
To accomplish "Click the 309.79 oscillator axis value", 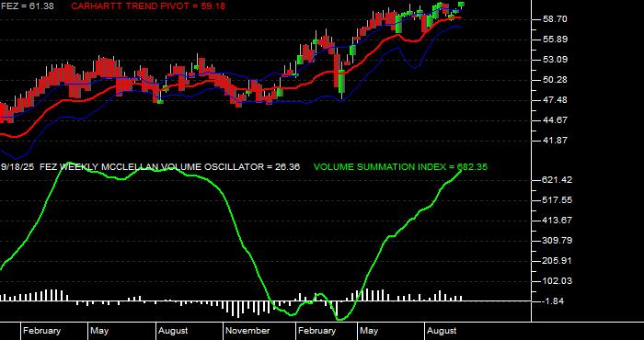I will point(557,241).
